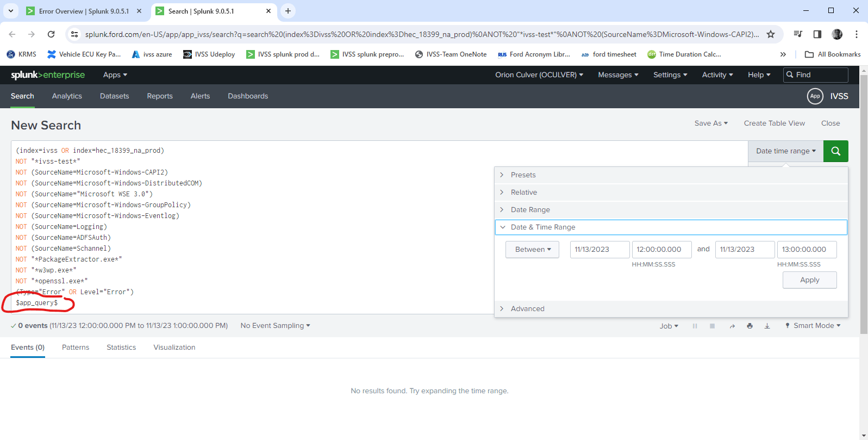Open Help dropdown

[x=759, y=75]
